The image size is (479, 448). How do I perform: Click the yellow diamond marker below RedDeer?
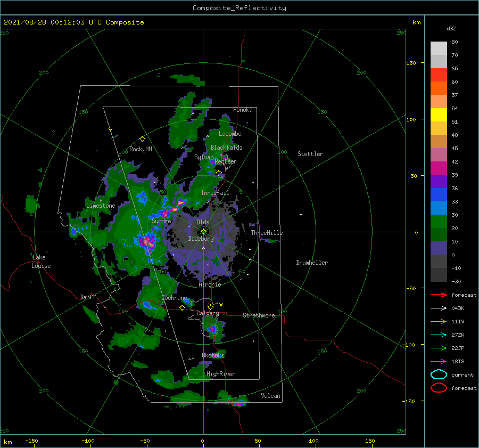point(219,173)
